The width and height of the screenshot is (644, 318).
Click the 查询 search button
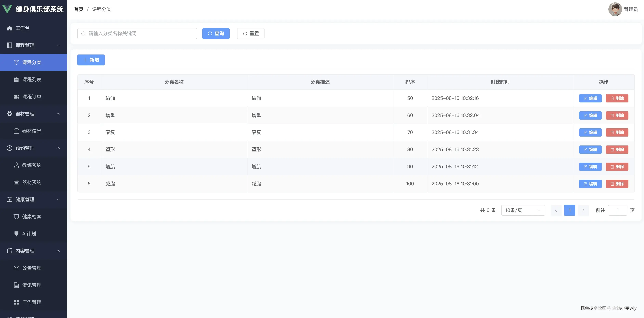[x=216, y=34]
